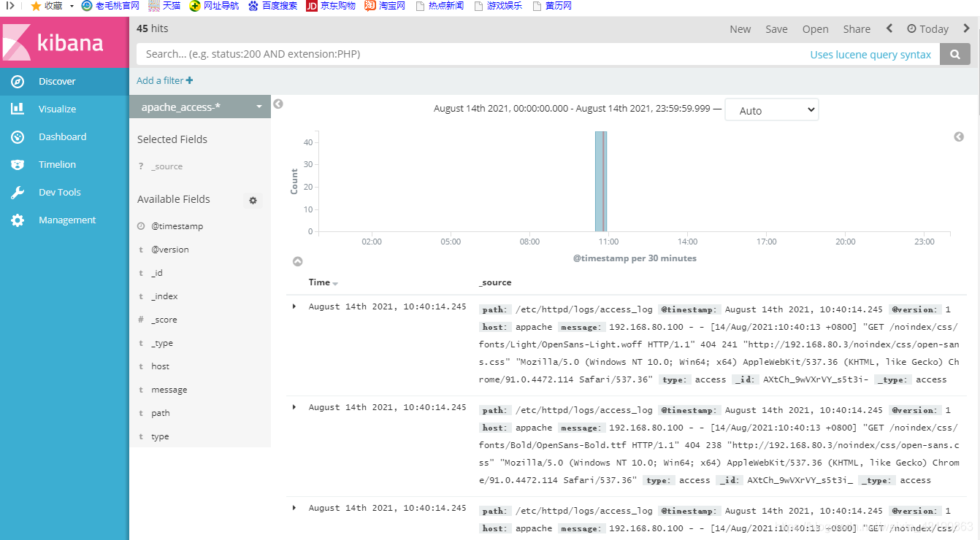Open the apache_access-* index pattern dropdown
The width and height of the screenshot is (980, 540).
(200, 107)
